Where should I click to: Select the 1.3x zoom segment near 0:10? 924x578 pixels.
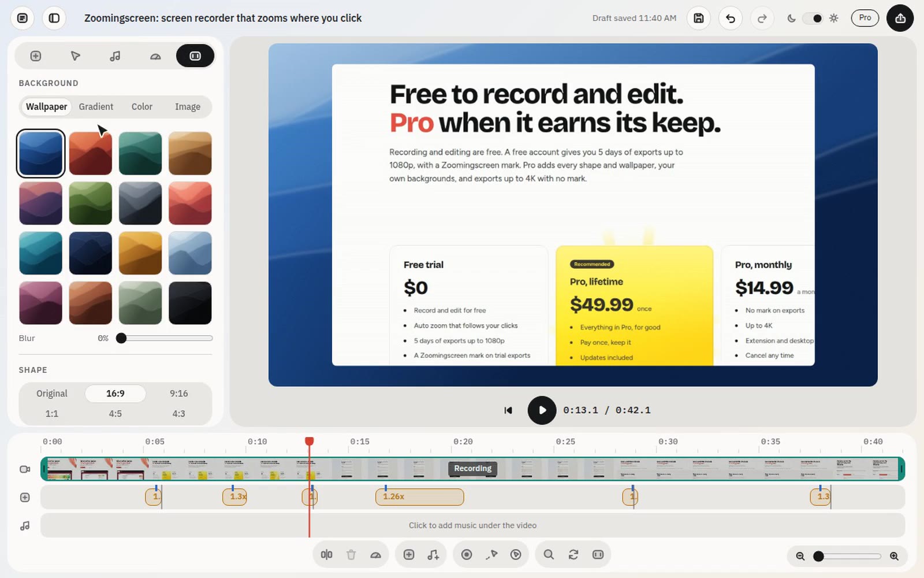235,497
